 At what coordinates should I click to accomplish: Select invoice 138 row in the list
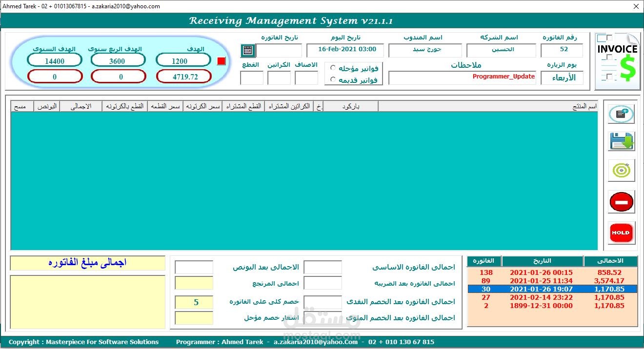552,272
